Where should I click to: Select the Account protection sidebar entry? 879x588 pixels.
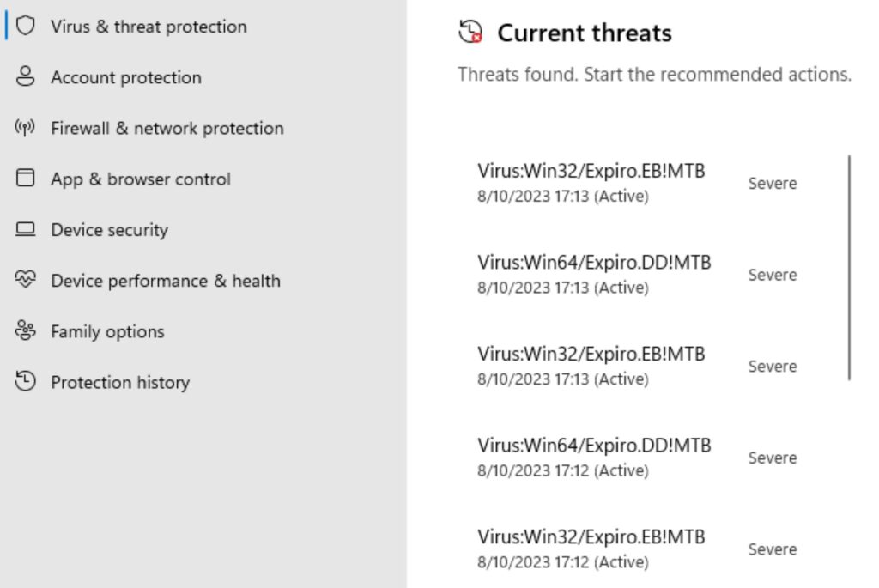[126, 76]
